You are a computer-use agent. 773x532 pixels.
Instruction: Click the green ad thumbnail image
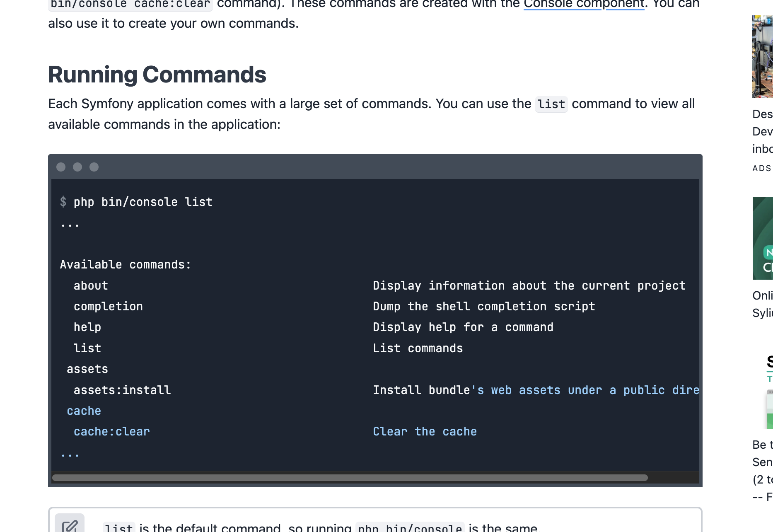click(763, 238)
